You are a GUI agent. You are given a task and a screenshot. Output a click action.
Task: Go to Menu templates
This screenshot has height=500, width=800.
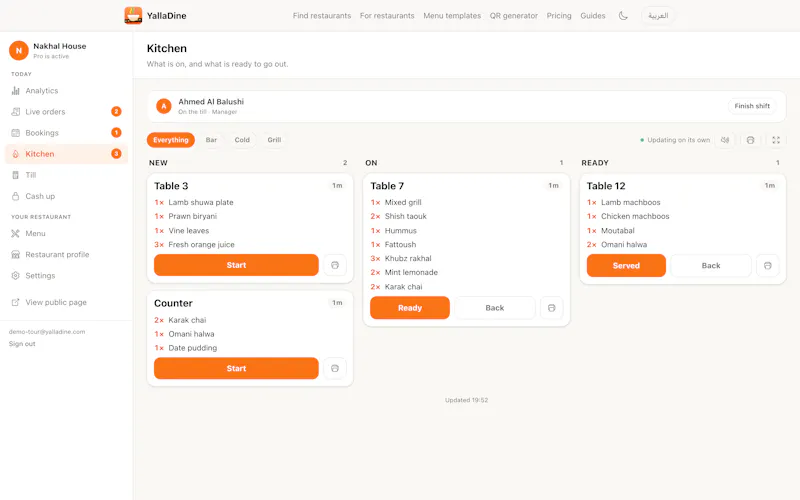pos(452,16)
